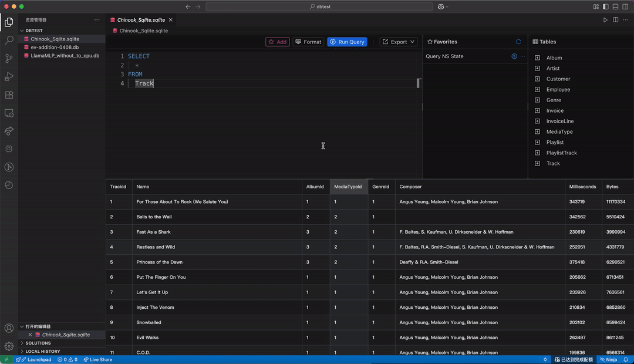The image size is (634, 364).
Task: Click the remote window status icon
Action: 6,359
